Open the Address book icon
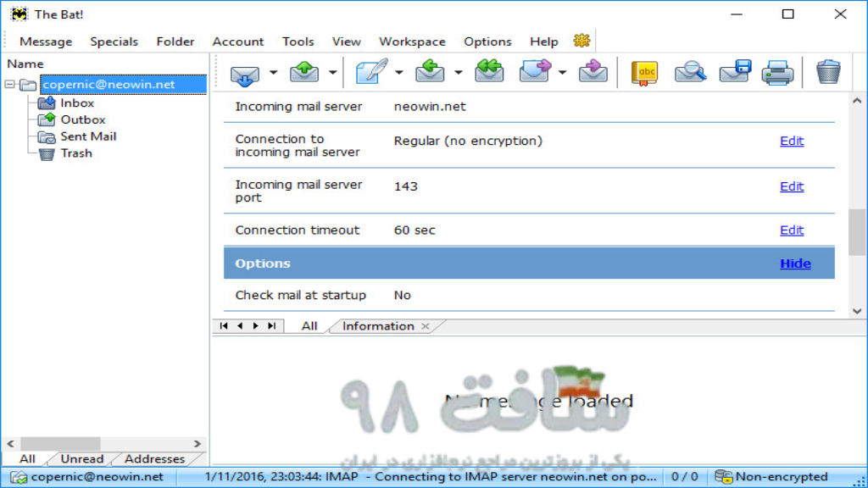Image resolution: width=868 pixels, height=488 pixels. (644, 73)
